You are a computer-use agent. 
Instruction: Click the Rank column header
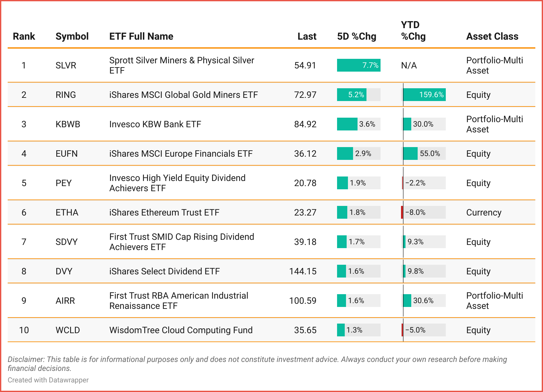point(24,36)
